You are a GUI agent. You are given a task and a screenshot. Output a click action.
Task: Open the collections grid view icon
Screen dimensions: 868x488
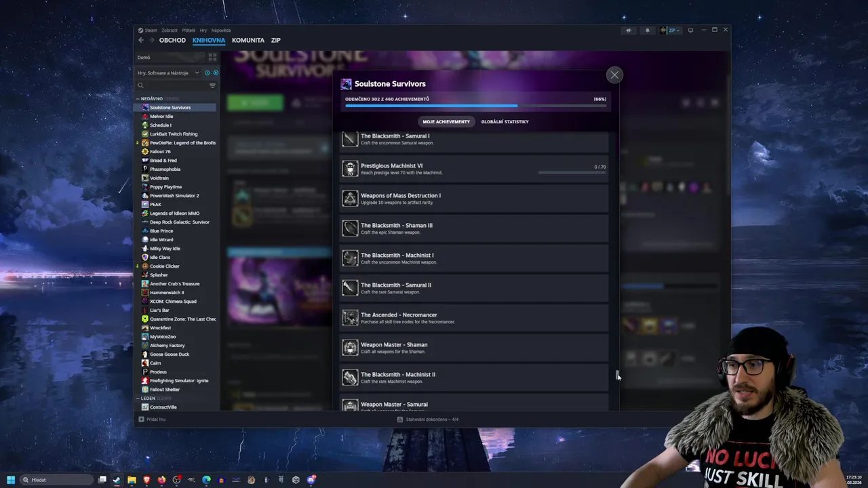click(x=212, y=58)
